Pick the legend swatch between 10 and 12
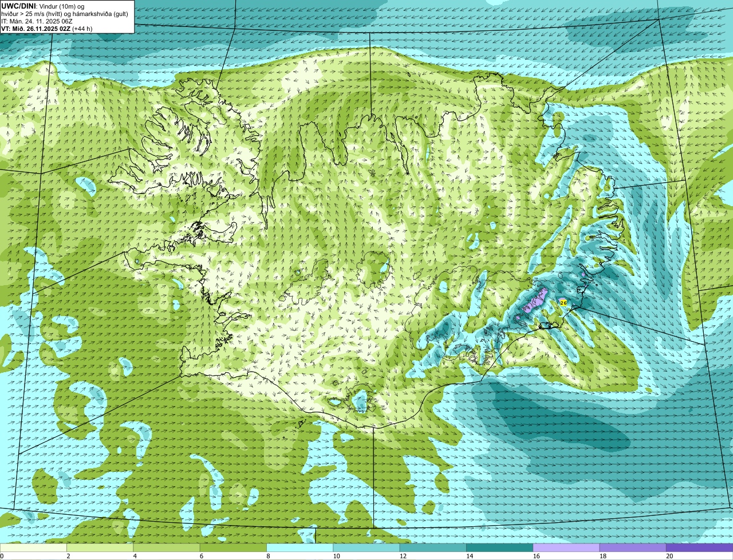Image resolution: width=733 pixels, height=560 pixels. (366, 547)
